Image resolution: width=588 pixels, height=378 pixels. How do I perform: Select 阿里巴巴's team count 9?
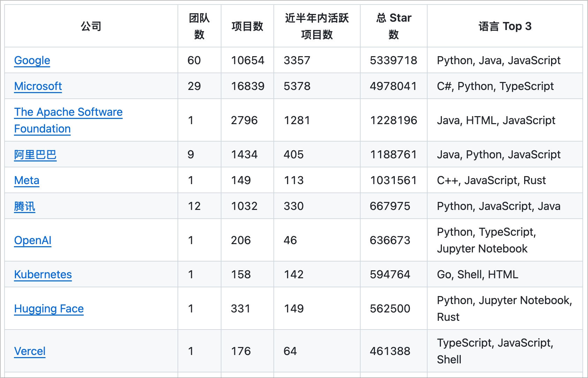point(191,154)
